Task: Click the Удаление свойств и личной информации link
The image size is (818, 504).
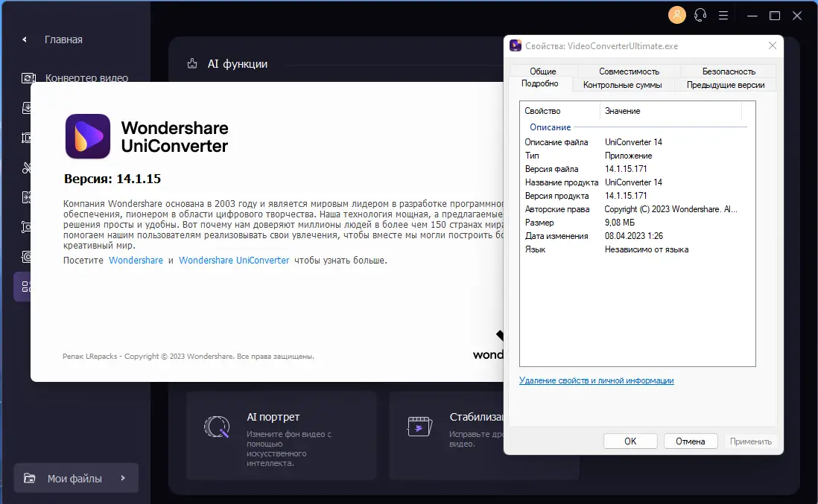Action: (x=596, y=380)
